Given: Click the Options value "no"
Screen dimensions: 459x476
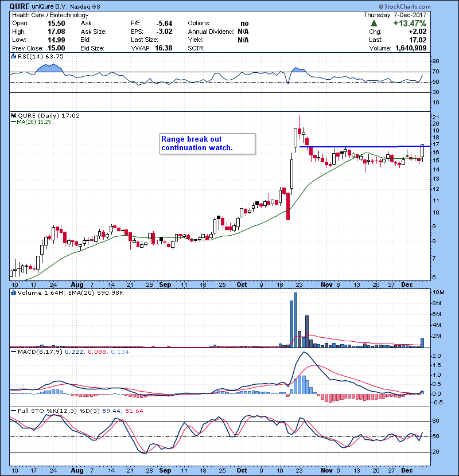Looking at the screenshot, I should [244, 24].
